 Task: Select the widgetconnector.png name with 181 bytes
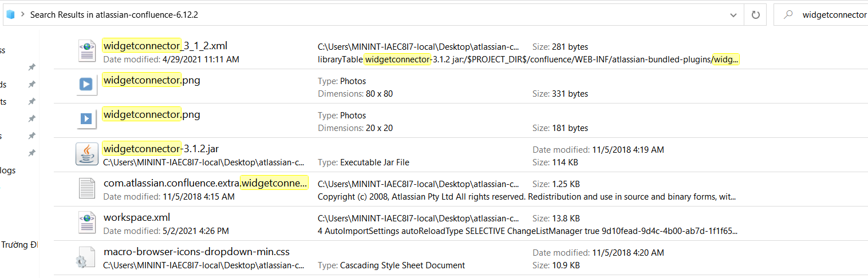tap(152, 114)
